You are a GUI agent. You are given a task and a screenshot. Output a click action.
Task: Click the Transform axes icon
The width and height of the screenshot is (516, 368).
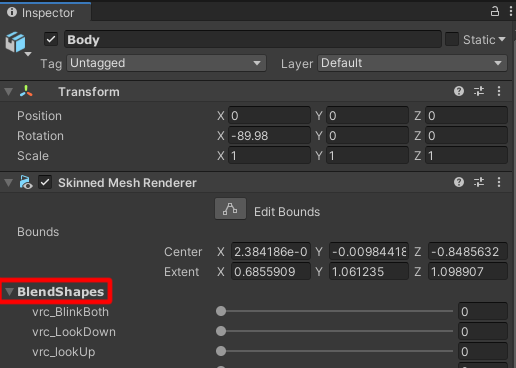pos(26,91)
